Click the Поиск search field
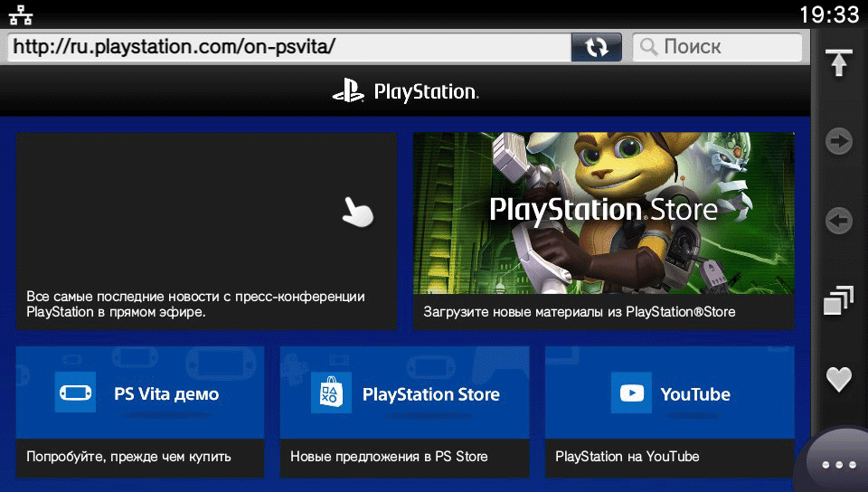 click(718, 47)
